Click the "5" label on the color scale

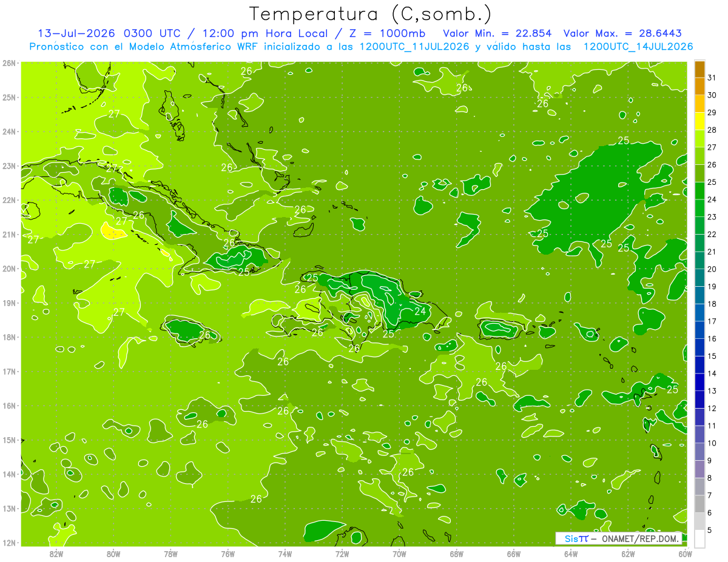[710, 530]
